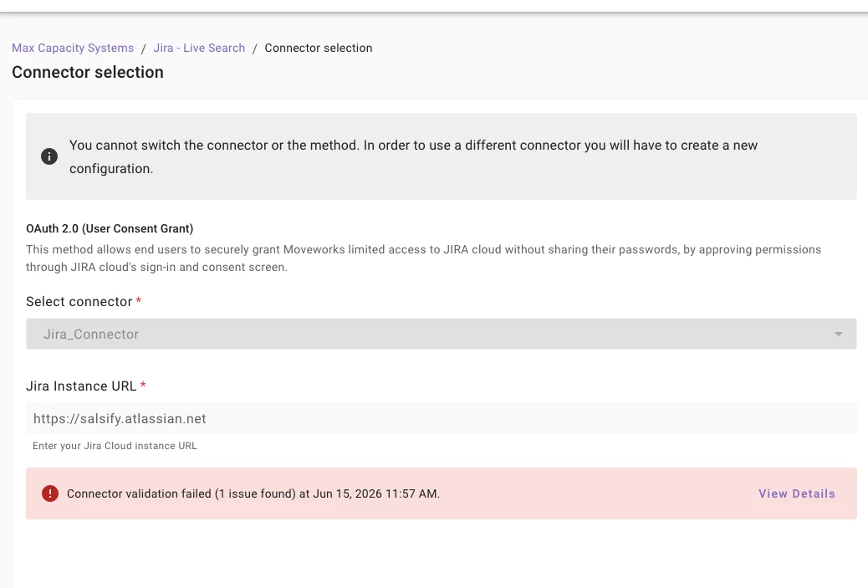Viewport: 868px width, 588px height.
Task: Open the Max Capacity Systems breadcrumb
Action: 73,49
